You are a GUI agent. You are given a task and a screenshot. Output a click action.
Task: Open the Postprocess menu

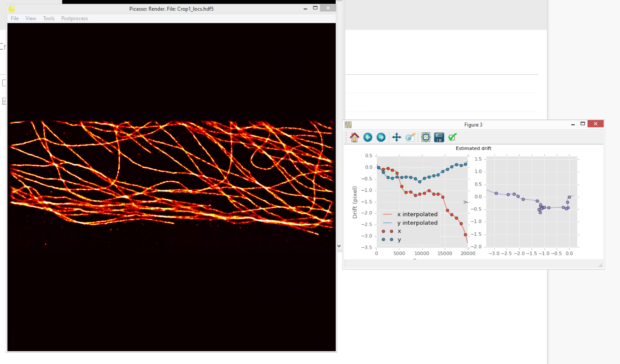point(74,18)
